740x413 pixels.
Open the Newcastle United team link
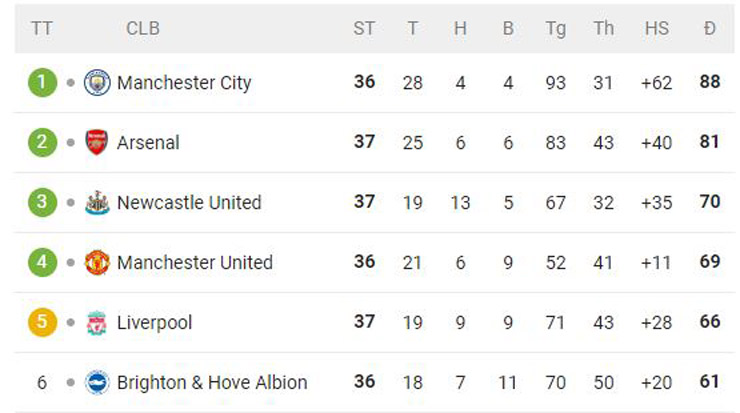pos(189,202)
